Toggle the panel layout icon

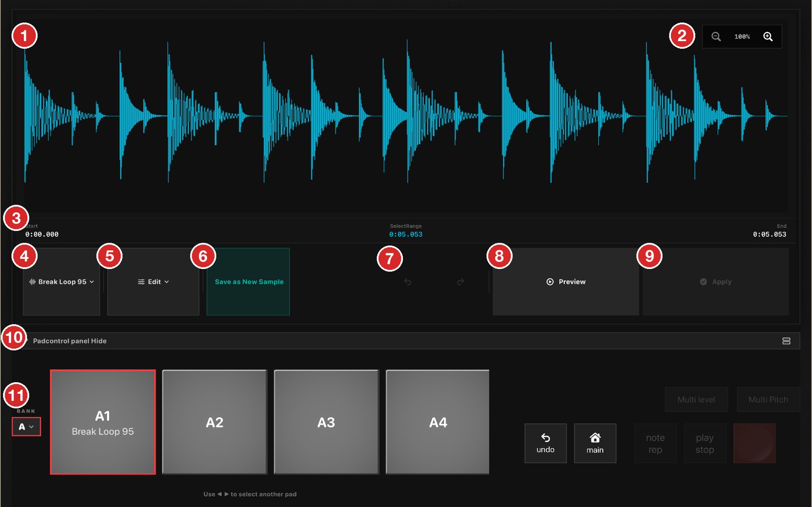point(786,341)
